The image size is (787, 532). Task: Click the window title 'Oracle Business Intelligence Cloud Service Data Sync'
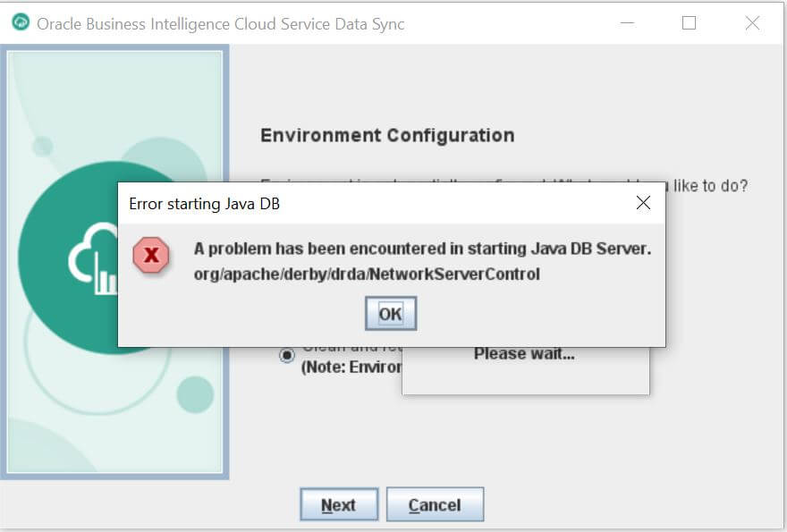coord(221,24)
